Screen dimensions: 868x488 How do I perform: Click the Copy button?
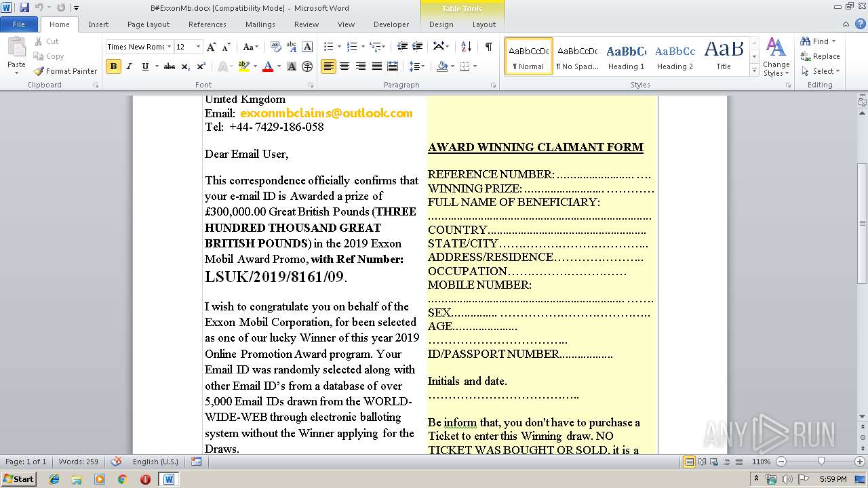coord(49,56)
